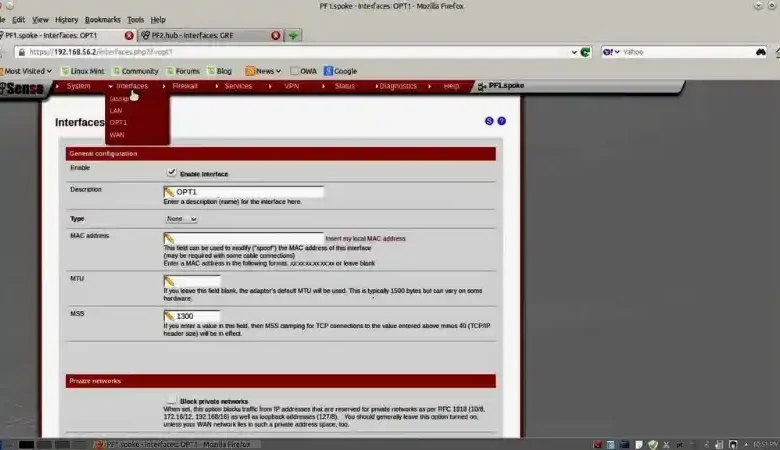Click the blue question mark help icon
Viewport: 780px width, 450px height.
tap(501, 121)
